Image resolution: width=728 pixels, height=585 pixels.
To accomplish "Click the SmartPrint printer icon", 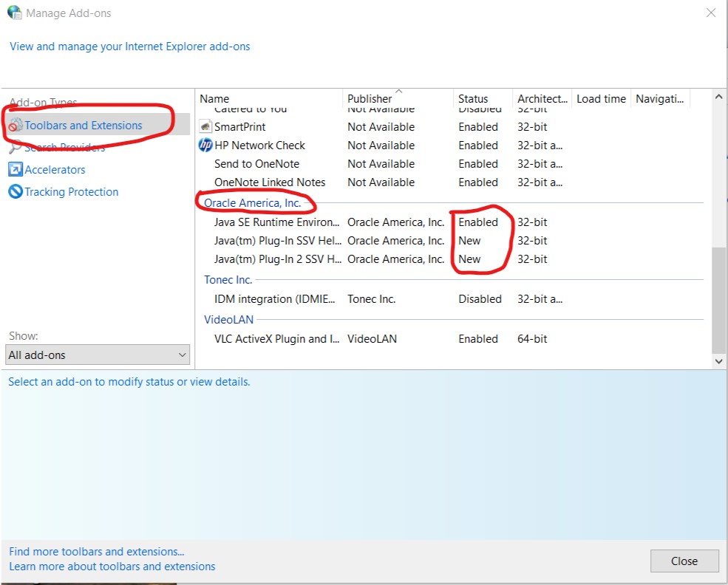I will [x=205, y=126].
